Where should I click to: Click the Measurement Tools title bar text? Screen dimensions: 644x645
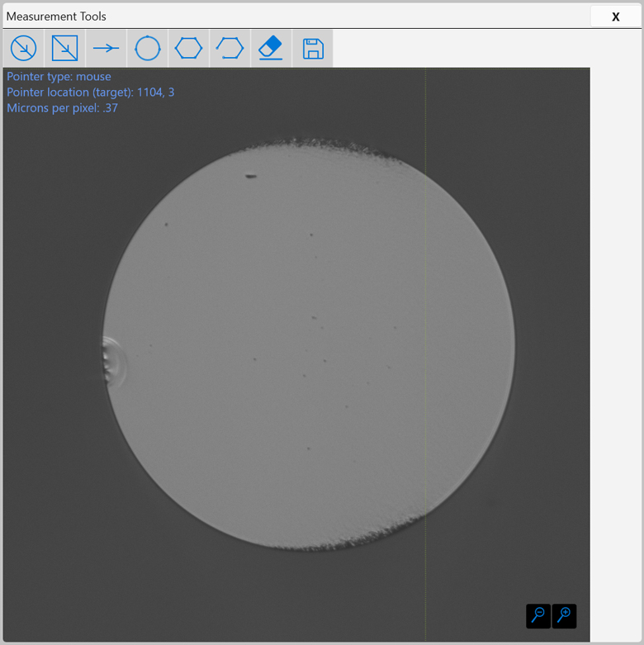coord(56,17)
